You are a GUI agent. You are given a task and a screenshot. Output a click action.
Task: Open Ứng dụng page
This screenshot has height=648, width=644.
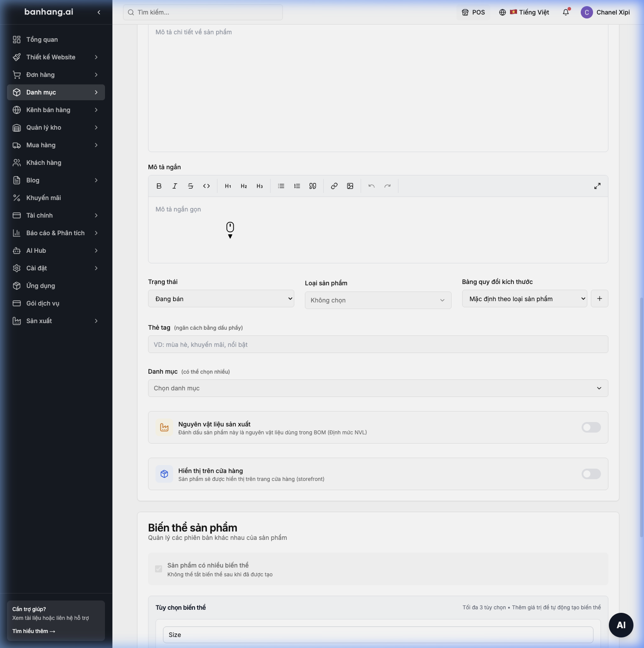click(56, 286)
